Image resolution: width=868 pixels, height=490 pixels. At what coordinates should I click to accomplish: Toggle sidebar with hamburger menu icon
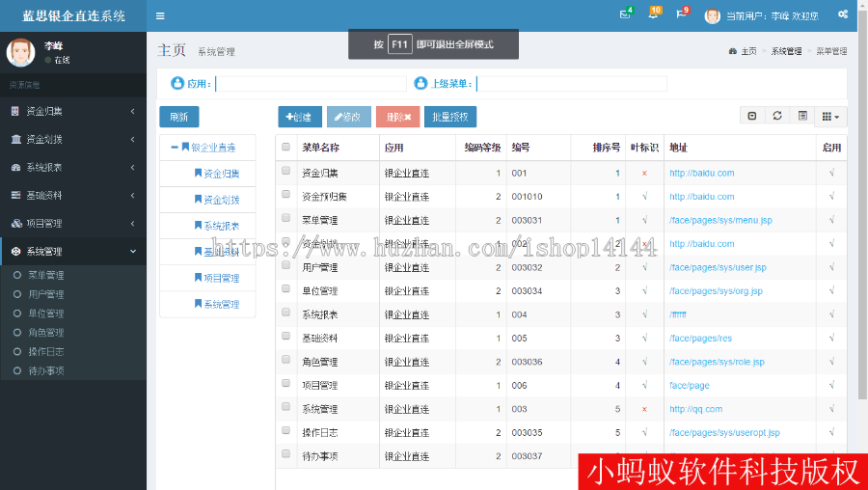[160, 16]
